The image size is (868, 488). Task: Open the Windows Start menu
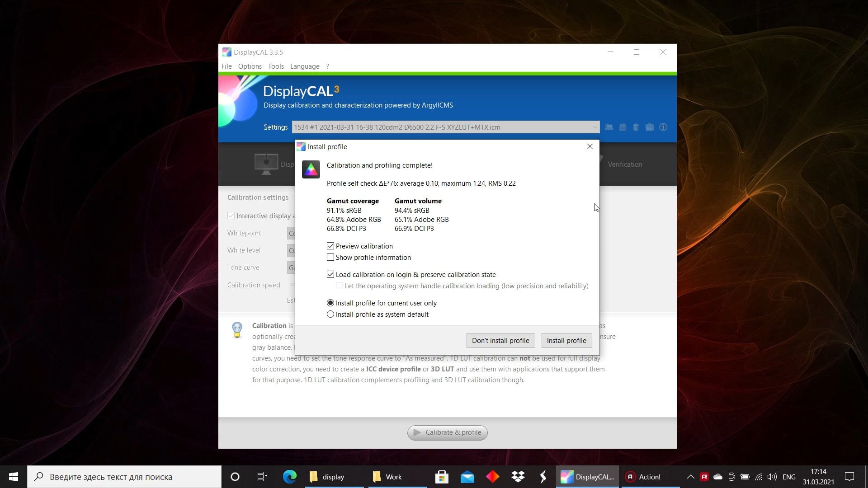pyautogui.click(x=14, y=477)
